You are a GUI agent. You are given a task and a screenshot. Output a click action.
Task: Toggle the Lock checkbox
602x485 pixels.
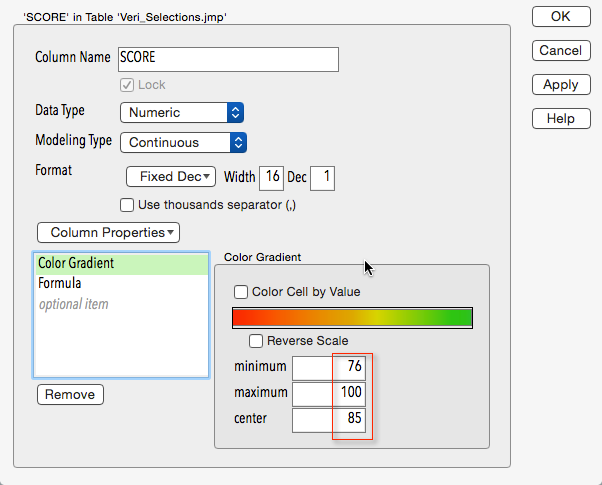127,85
